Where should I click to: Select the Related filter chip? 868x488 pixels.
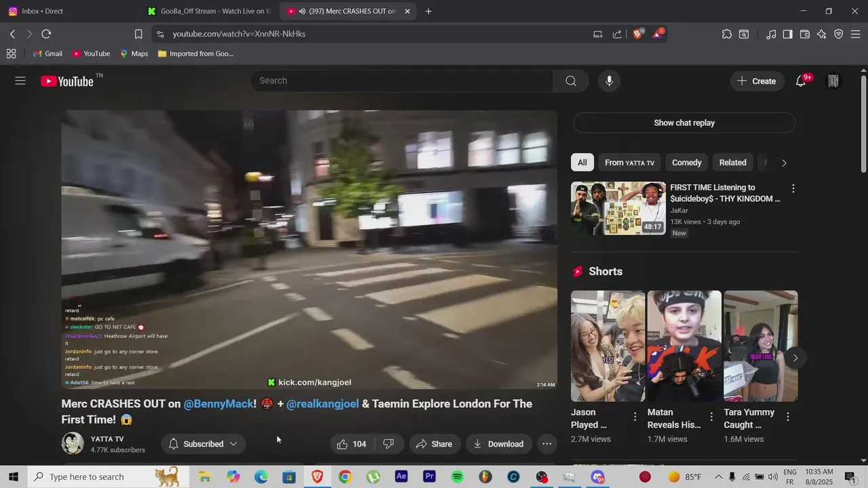732,163
